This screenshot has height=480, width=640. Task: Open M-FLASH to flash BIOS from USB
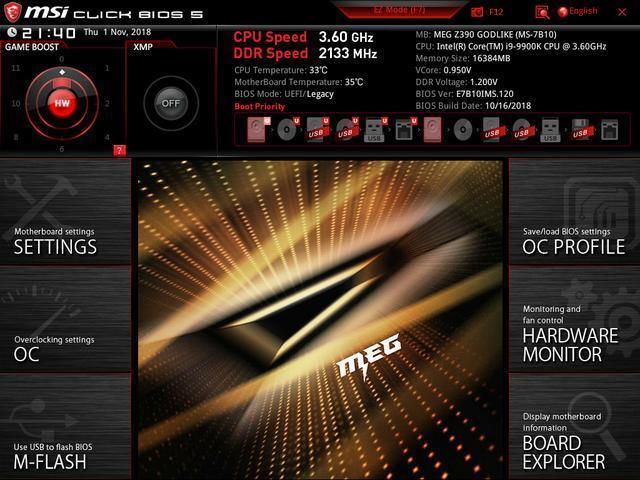click(x=65, y=427)
